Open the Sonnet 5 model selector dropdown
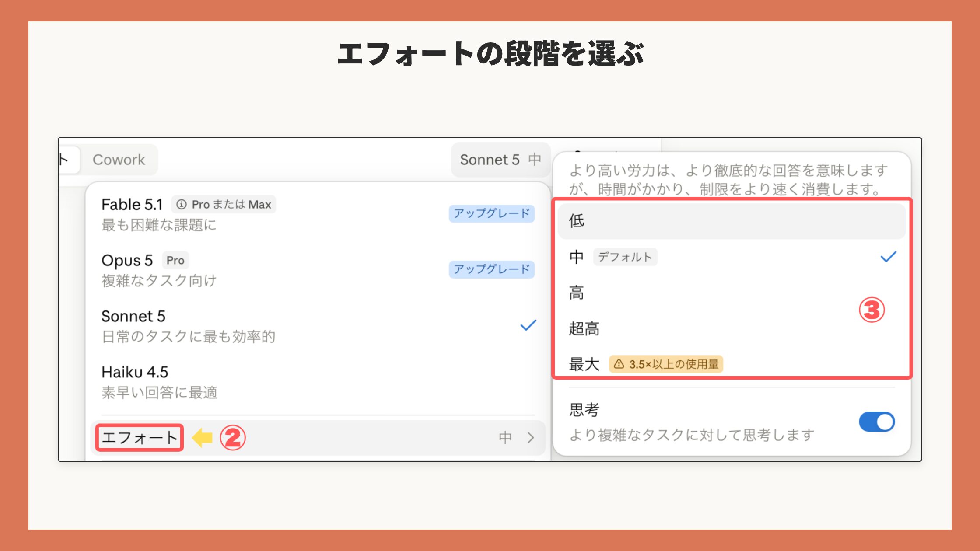Viewport: 980px width, 551px height. click(500, 160)
